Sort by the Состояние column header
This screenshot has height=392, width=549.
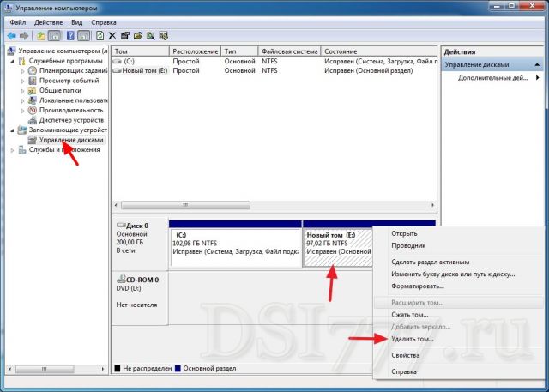point(379,51)
